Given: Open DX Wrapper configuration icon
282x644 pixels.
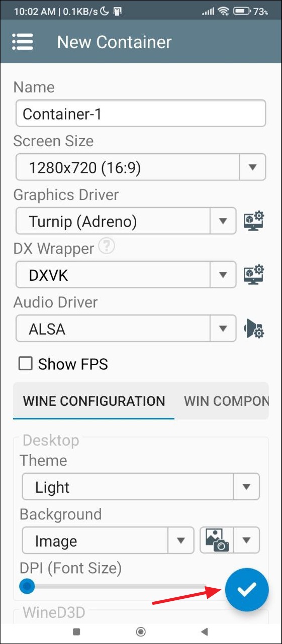Looking at the screenshot, I should coord(254,274).
